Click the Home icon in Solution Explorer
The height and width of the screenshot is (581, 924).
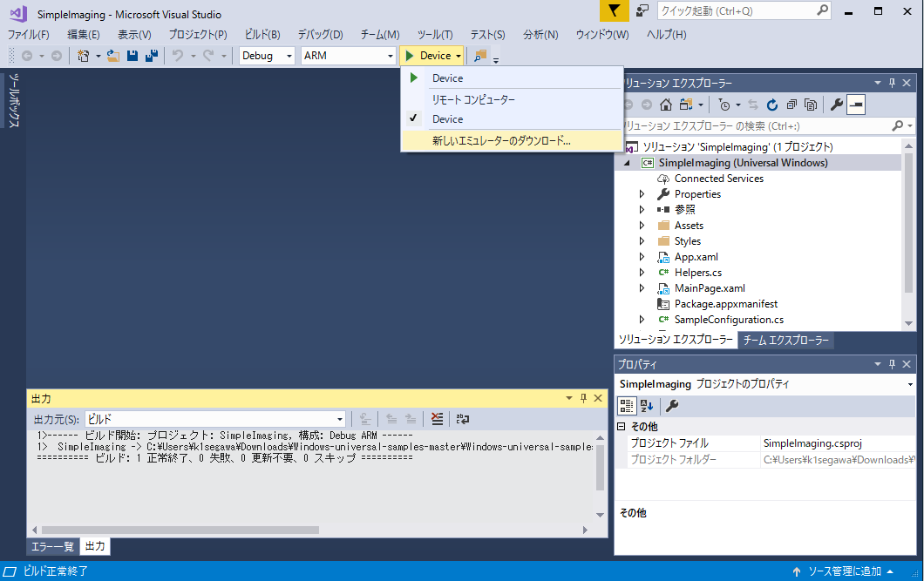click(665, 105)
